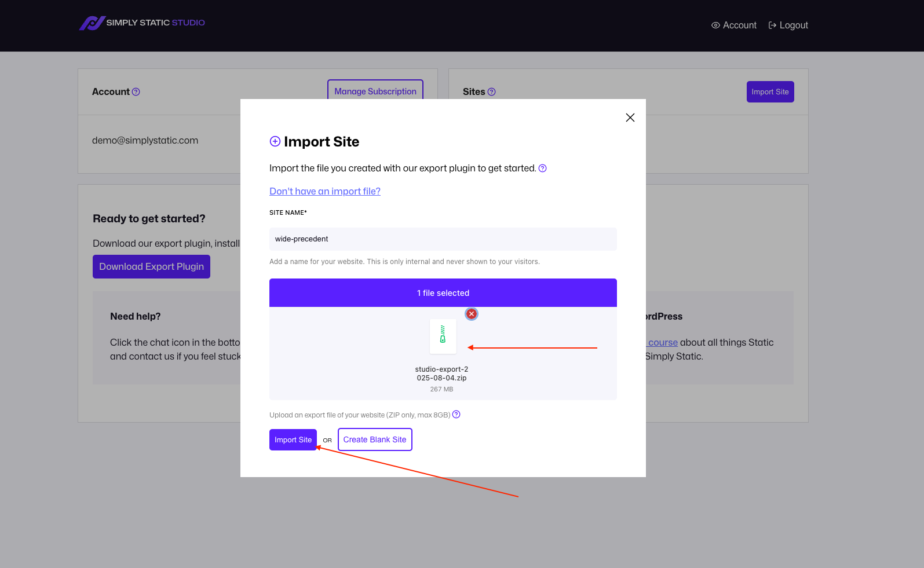Click Download Export Plugin button
Image resolution: width=924 pixels, height=568 pixels.
tap(151, 267)
